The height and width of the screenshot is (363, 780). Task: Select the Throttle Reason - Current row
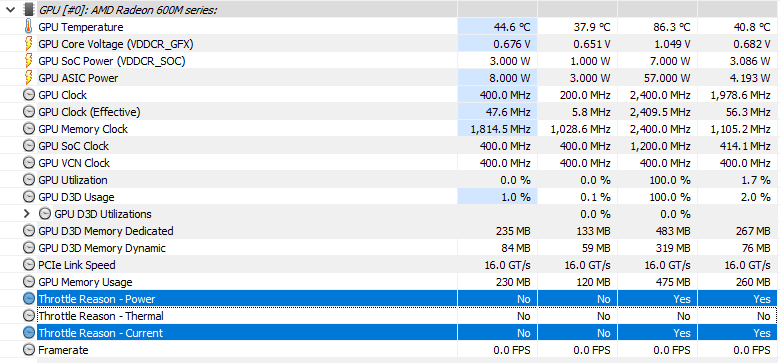click(390, 333)
